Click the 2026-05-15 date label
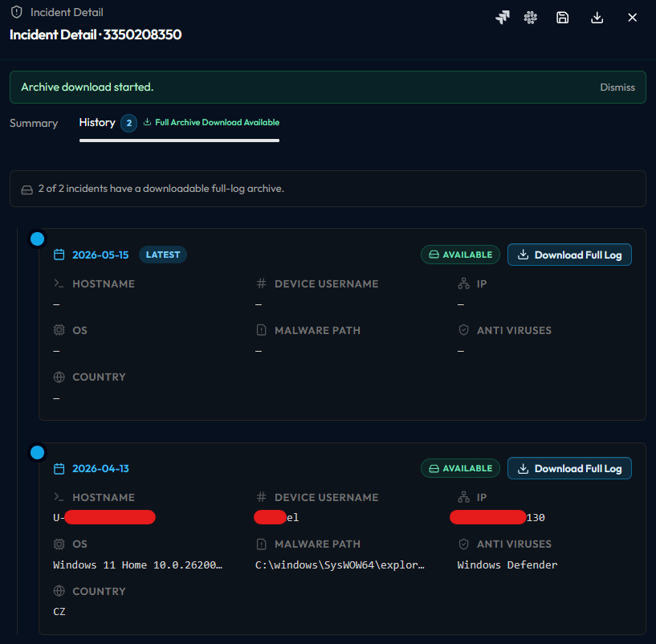 [x=100, y=255]
